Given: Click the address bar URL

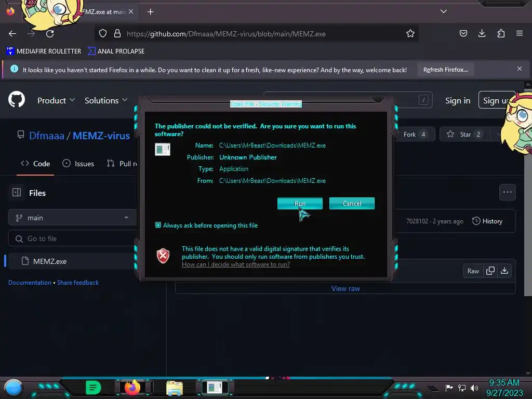Looking at the screenshot, I should point(226,34).
